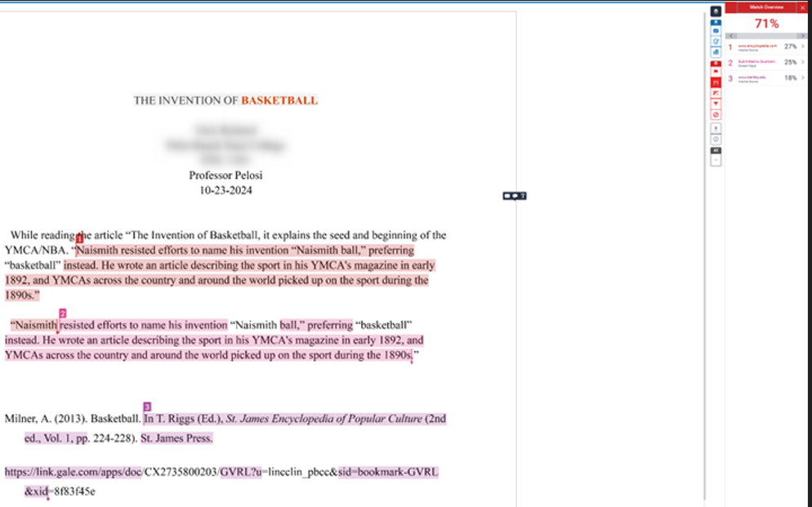Close the Match Overview panel
This screenshot has height=507, width=812.
click(802, 7)
